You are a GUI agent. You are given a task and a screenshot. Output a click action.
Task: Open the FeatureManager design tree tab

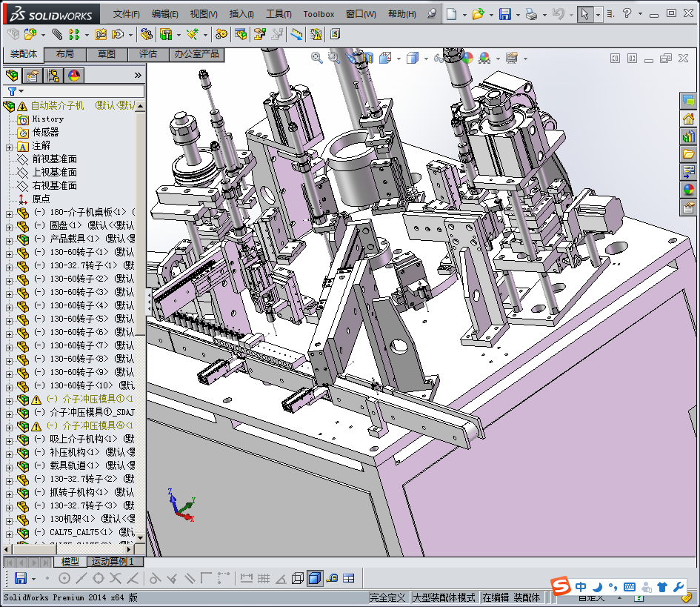click(12, 76)
